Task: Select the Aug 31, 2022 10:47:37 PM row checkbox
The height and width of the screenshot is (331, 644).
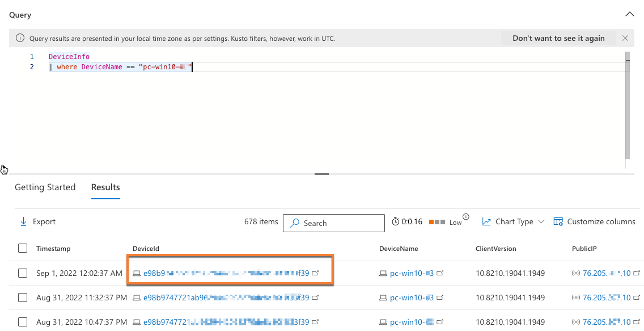Action: 23,321
